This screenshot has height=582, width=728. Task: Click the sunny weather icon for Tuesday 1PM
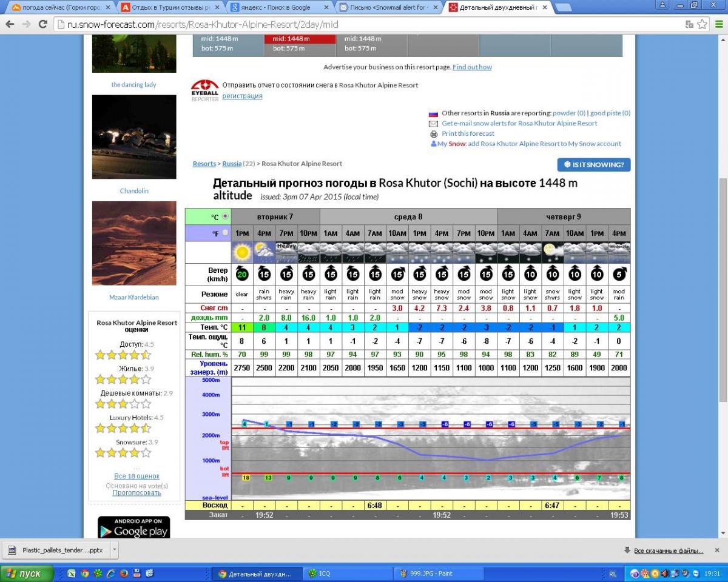coord(242,252)
